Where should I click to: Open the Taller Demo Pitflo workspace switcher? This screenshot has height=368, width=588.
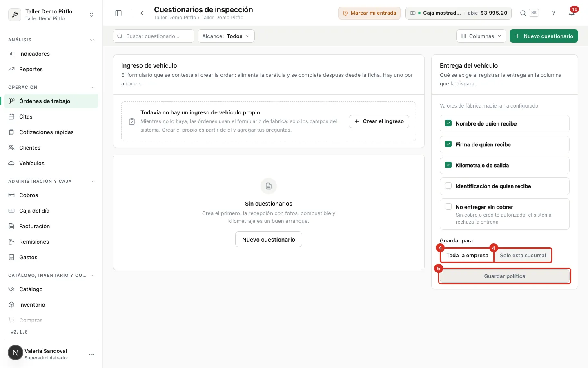pyautogui.click(x=51, y=15)
